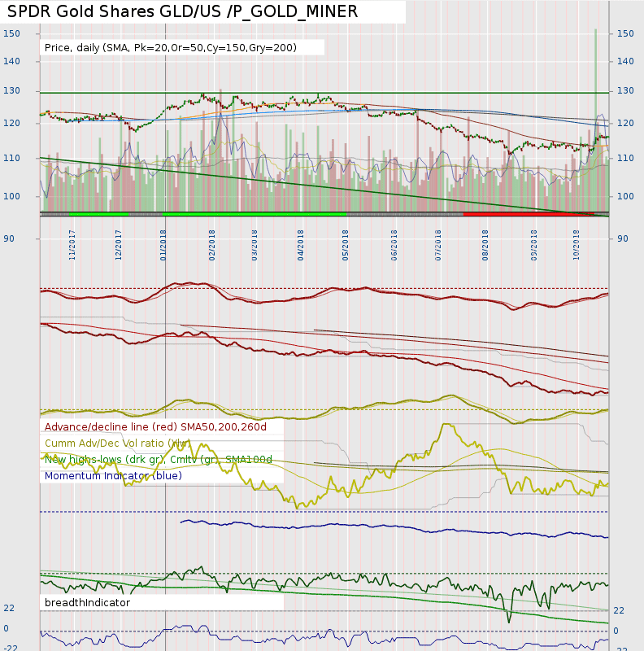Select the 90 value on left price axis
The width and height of the screenshot is (644, 651).
click(9, 238)
